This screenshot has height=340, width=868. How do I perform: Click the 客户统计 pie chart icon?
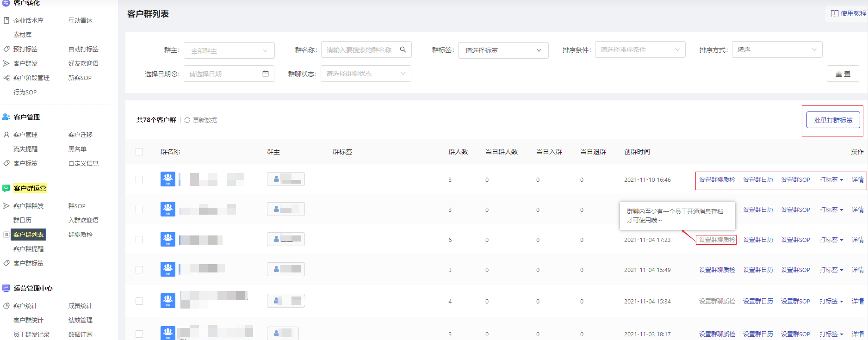coord(6,306)
